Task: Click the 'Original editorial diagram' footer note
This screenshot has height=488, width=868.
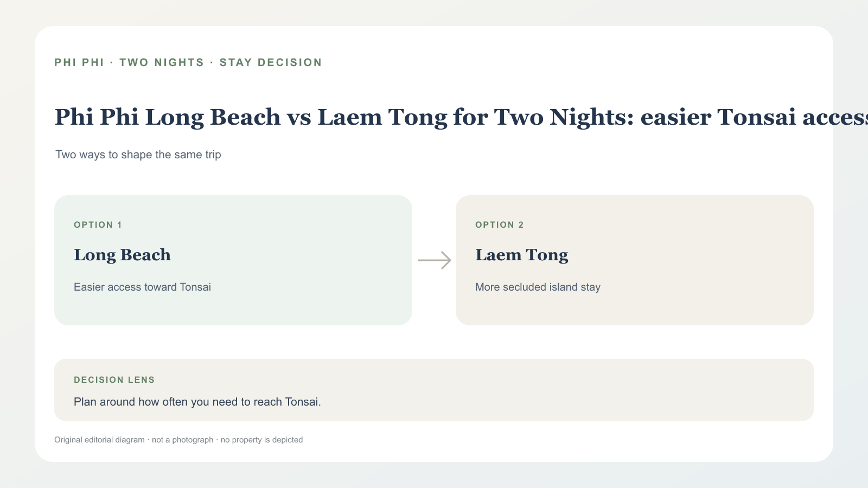Action: coord(99,440)
